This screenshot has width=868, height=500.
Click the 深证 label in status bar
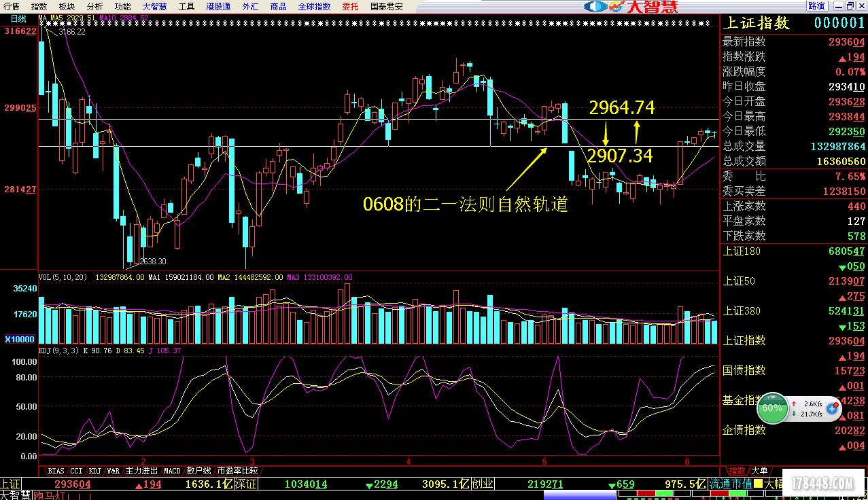(247, 484)
